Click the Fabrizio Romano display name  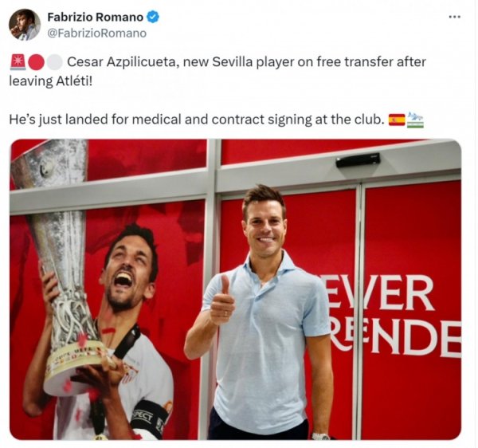click(95, 17)
